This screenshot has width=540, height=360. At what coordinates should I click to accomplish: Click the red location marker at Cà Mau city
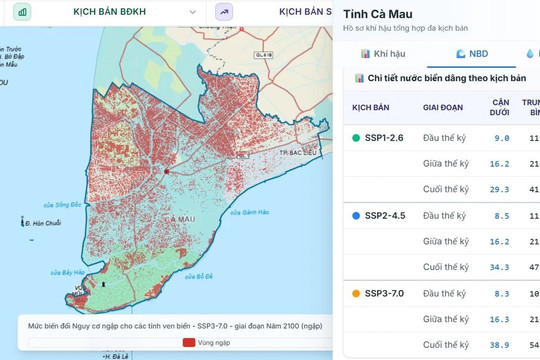(167, 171)
